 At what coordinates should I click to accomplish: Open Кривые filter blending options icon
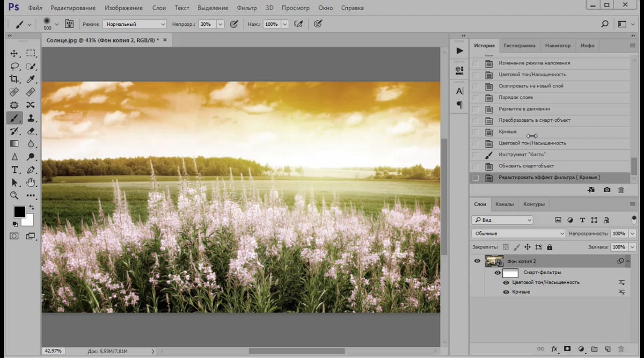622,292
